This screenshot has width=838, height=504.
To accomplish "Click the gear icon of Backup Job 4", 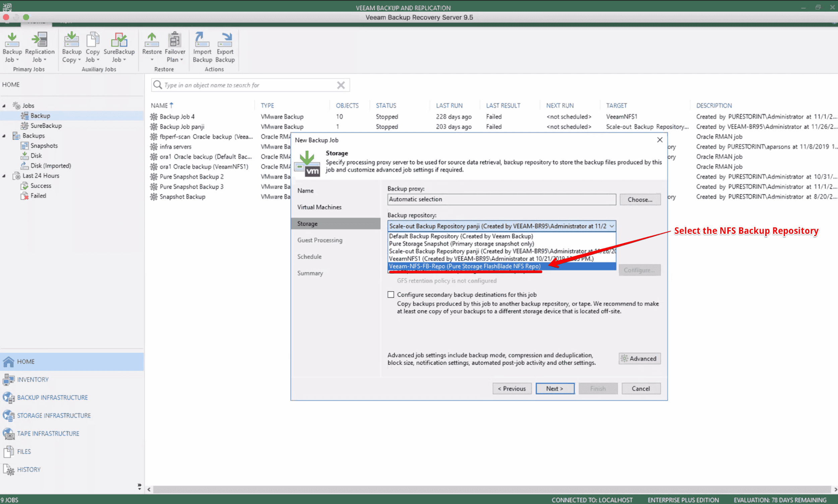I will (154, 117).
